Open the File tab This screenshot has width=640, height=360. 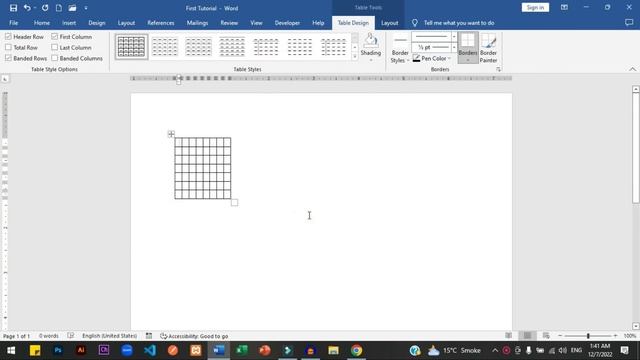(13, 23)
